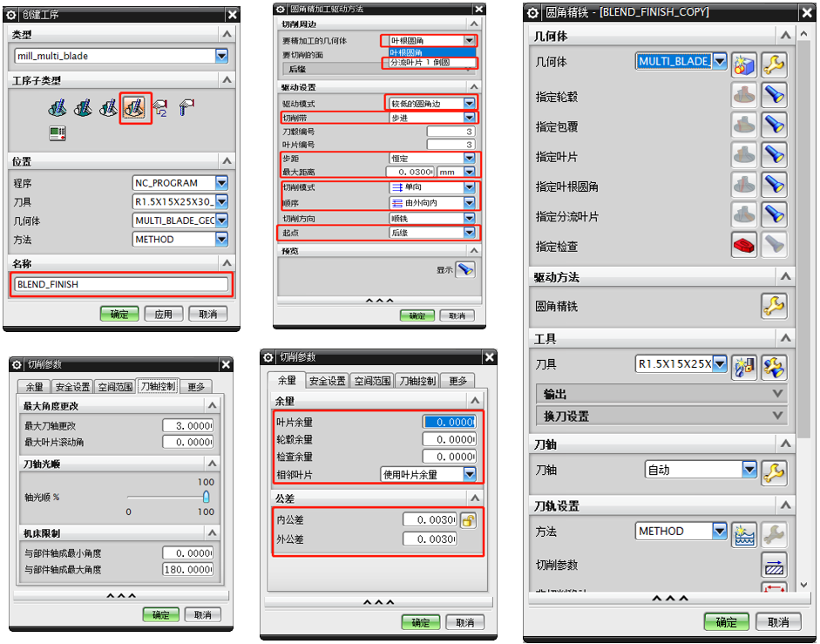This screenshot has width=820, height=644.
Task: Choose 分流叶片 1 倒圆 from the dropdown list
Action: click(432, 62)
